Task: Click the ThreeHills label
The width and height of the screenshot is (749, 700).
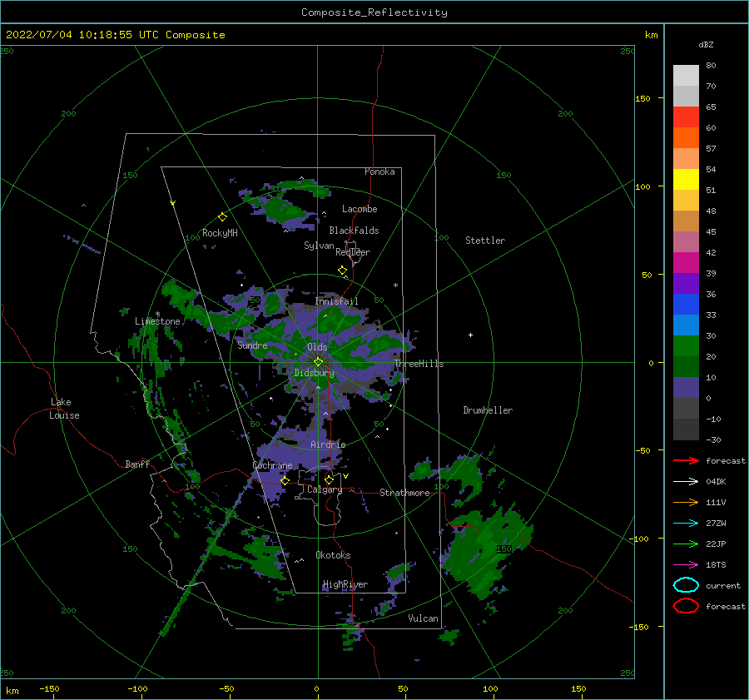Action: [x=419, y=364]
